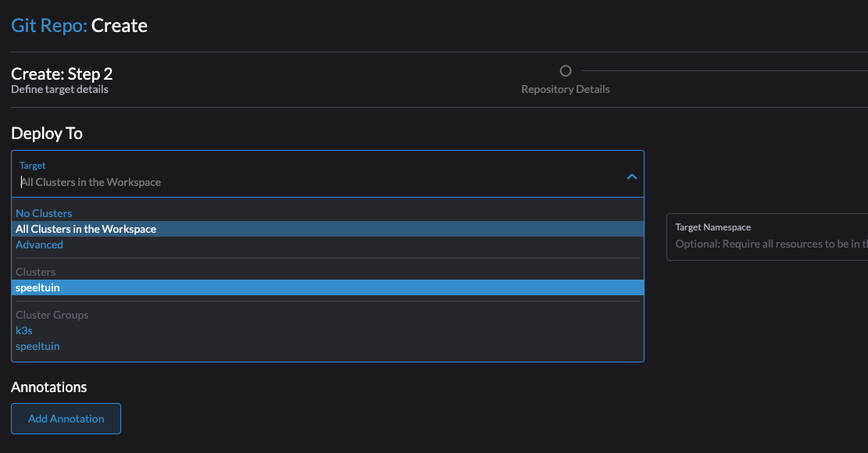Click the Annotations section heading
The height and width of the screenshot is (453, 868).
(48, 387)
